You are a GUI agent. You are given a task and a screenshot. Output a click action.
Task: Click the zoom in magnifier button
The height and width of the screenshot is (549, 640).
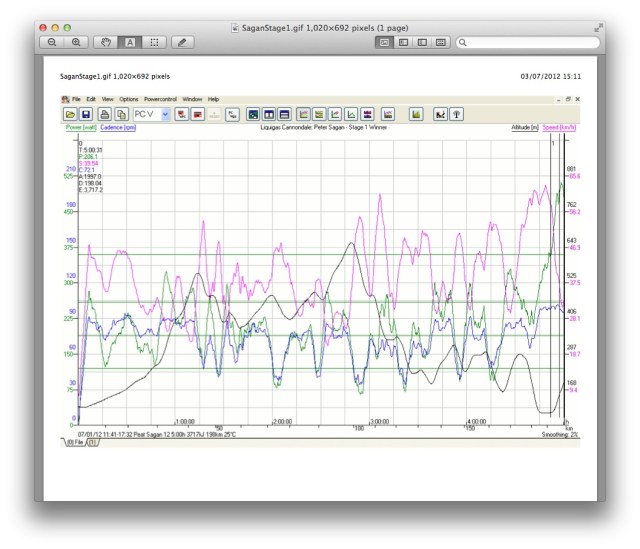(75, 43)
